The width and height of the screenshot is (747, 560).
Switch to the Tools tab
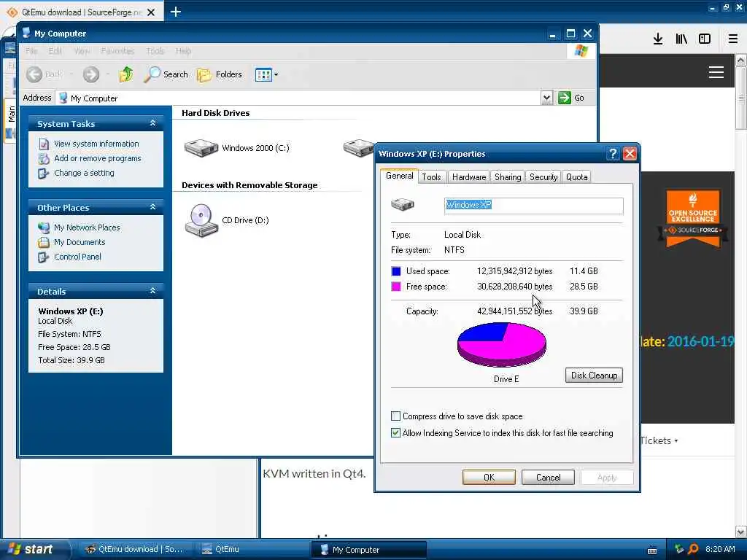pos(432,177)
